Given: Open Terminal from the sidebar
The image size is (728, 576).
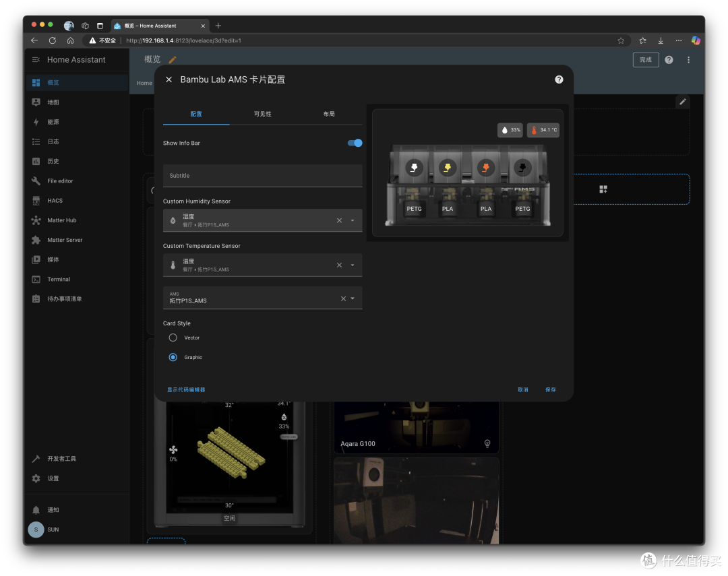Looking at the screenshot, I should click(x=59, y=280).
